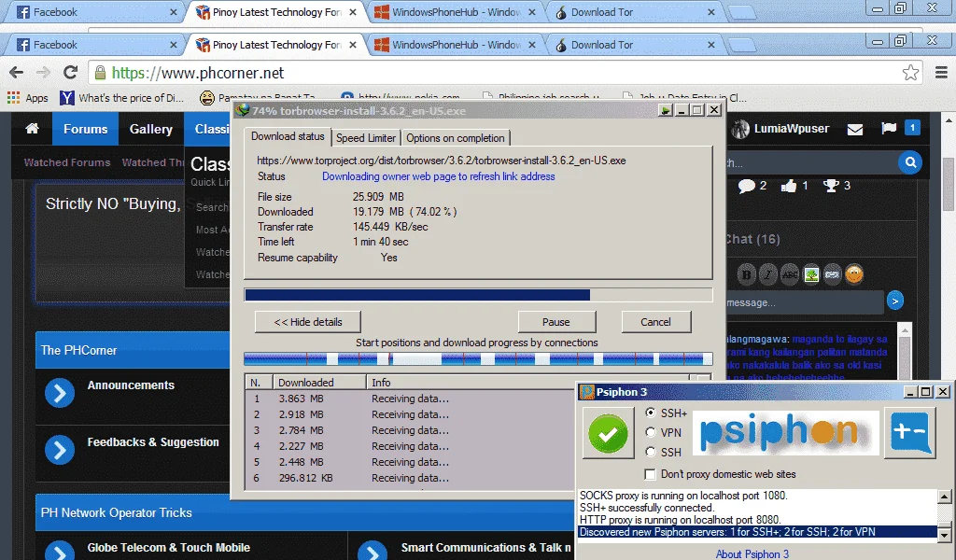The width and height of the screenshot is (956, 560).
Task: Click the trophy points icon
Action: [831, 185]
